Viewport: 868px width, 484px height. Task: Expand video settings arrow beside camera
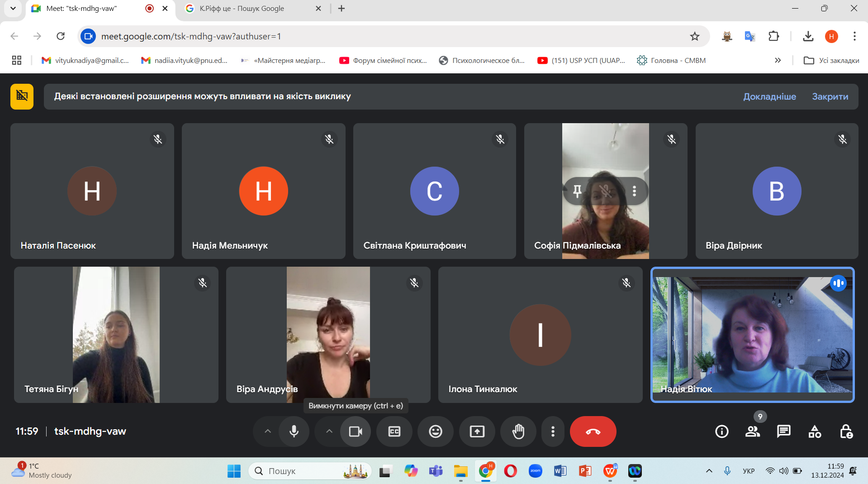(x=329, y=431)
